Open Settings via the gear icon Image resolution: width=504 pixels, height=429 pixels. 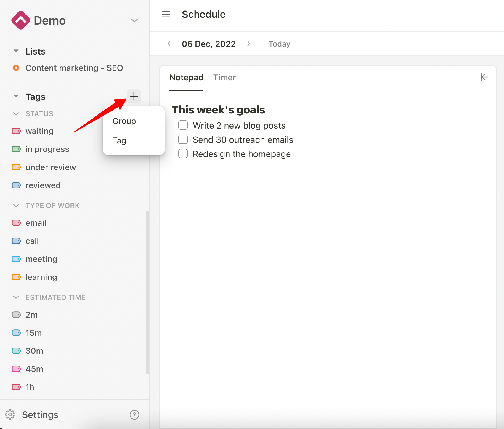(10, 414)
